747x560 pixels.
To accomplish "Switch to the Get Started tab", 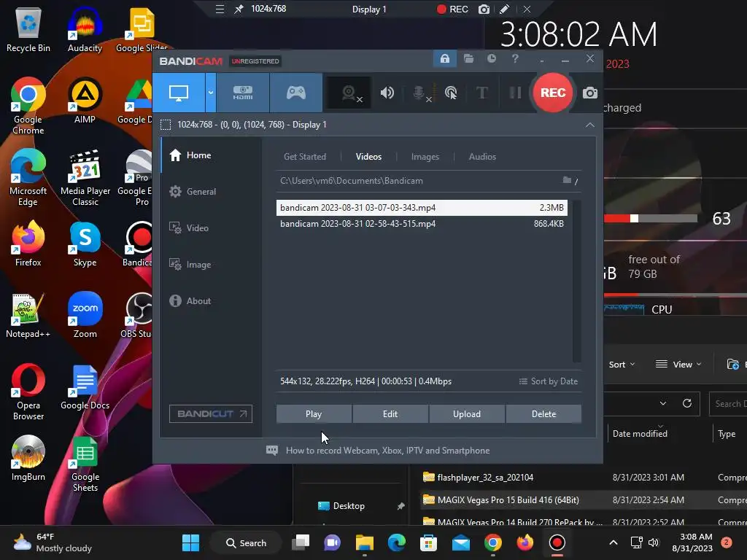I will click(305, 157).
